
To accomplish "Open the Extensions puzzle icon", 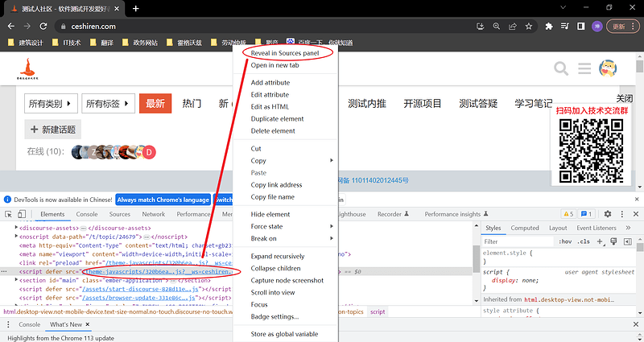I will tap(549, 27).
